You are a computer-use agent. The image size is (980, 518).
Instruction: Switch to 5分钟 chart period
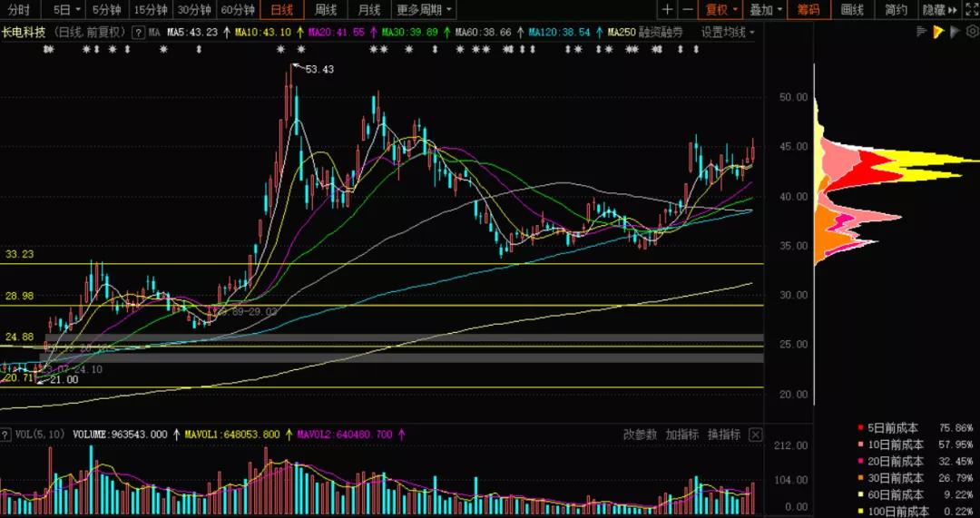coord(107,9)
